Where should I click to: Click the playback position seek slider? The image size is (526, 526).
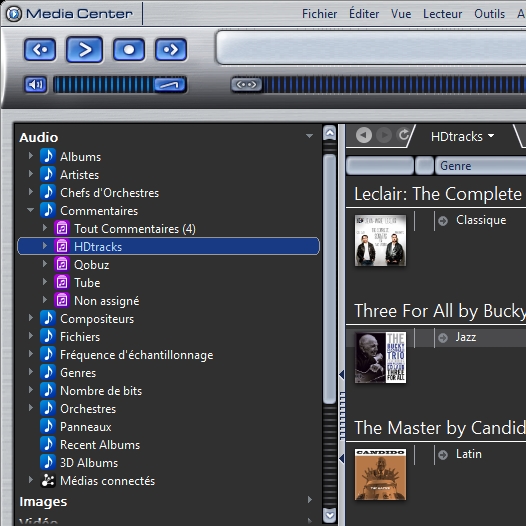click(378, 84)
